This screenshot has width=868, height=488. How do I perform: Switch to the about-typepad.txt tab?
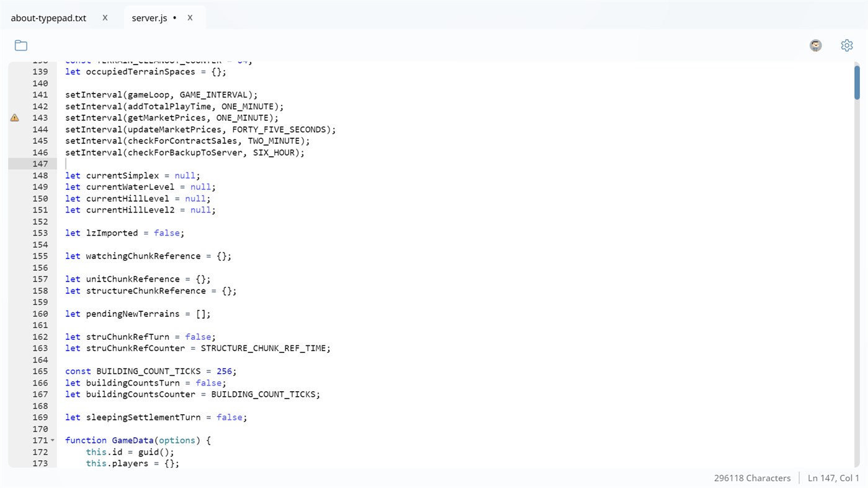[x=48, y=17]
